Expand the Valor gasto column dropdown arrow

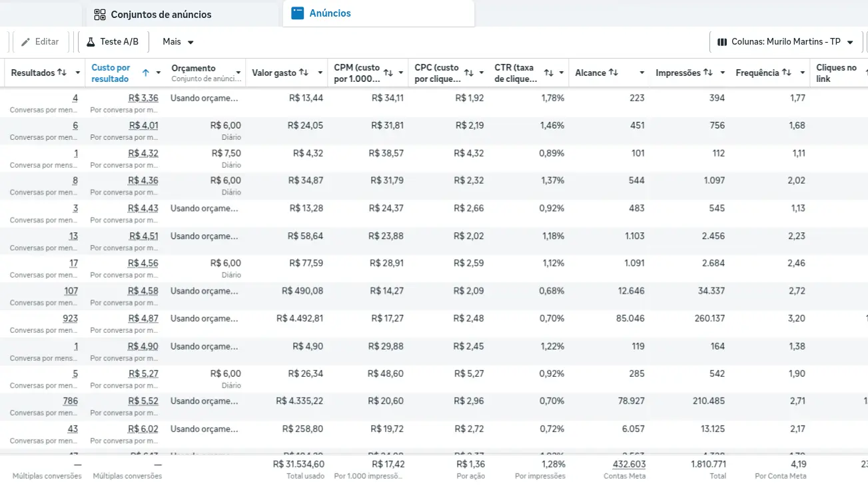[x=320, y=73]
